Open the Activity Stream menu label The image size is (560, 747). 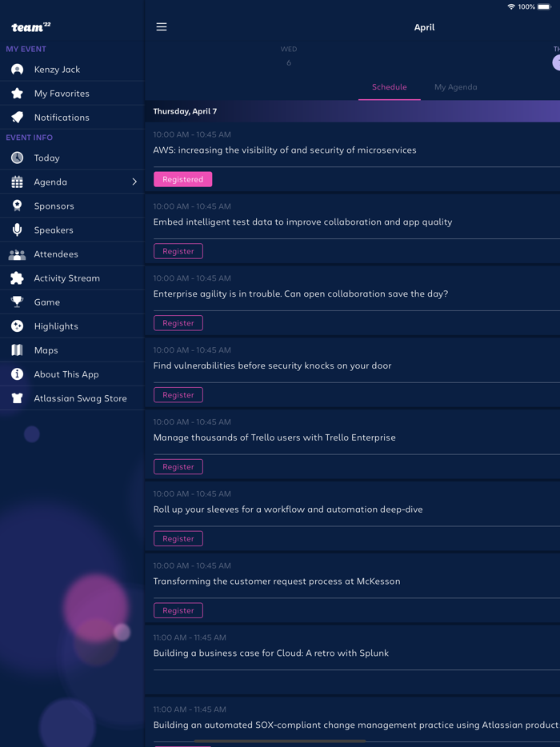[x=67, y=278]
